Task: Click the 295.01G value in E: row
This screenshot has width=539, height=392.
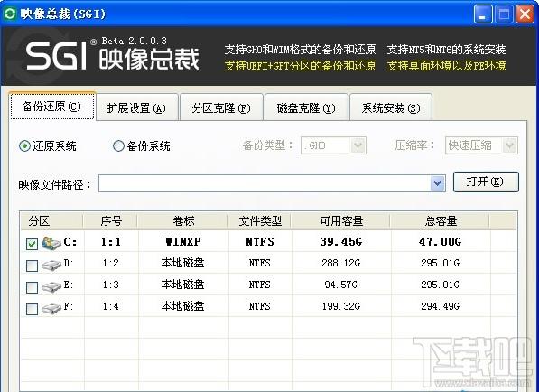Action: coord(441,285)
